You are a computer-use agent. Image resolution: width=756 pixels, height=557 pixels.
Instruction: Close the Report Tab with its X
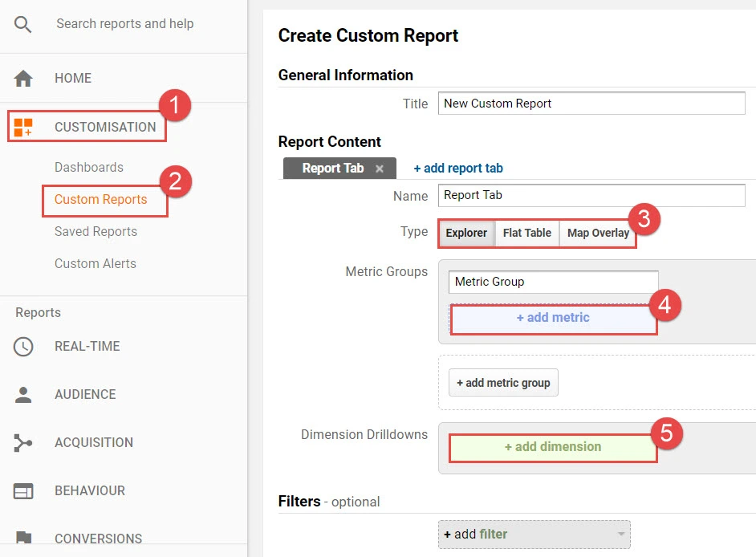[380, 169]
